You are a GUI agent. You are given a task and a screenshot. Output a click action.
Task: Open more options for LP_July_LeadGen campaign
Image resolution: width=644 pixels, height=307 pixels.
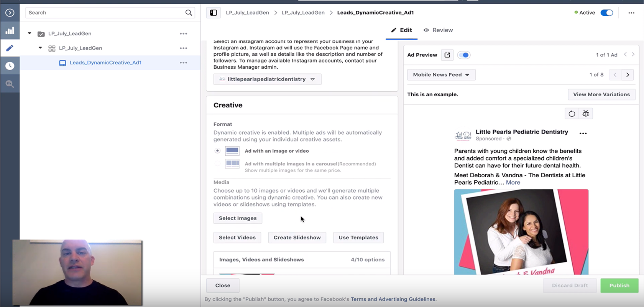[184, 34]
